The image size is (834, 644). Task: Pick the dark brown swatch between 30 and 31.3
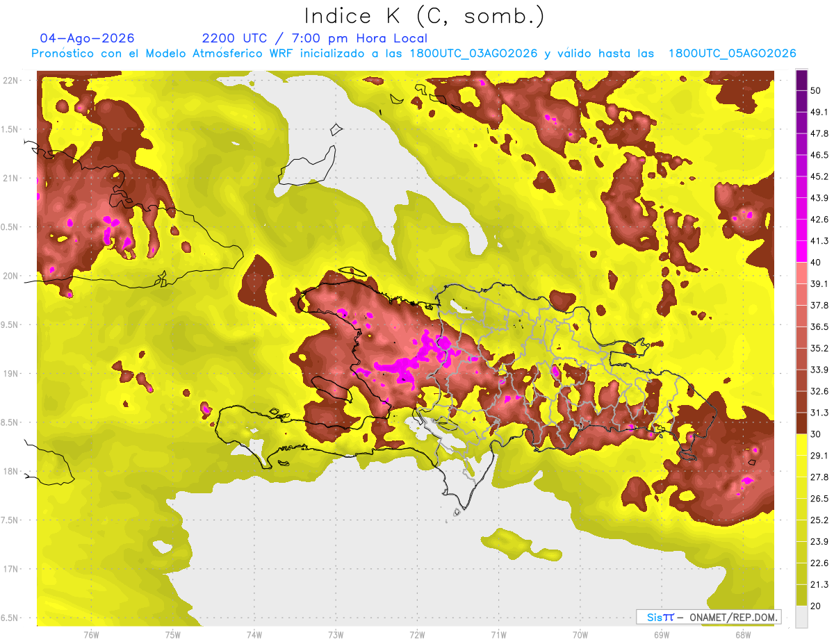pos(801,423)
